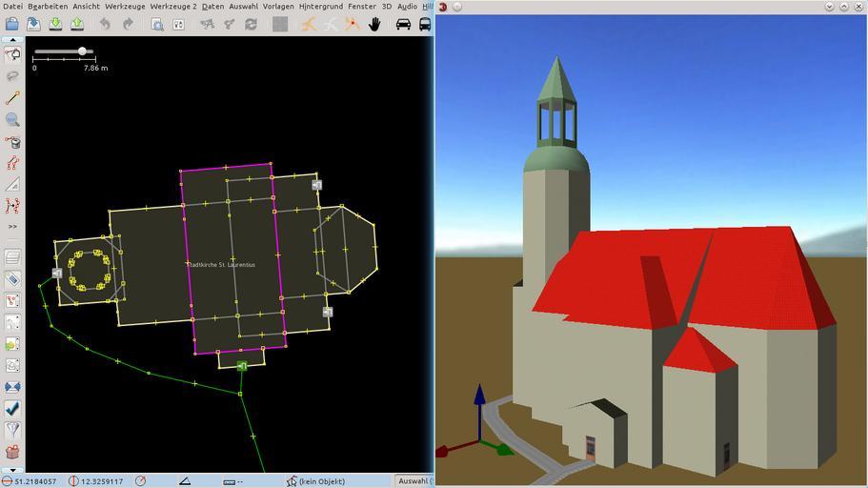Viewport: 868px width, 488px height.
Task: Toggle the validator checkmark panel
Action: tap(12, 408)
